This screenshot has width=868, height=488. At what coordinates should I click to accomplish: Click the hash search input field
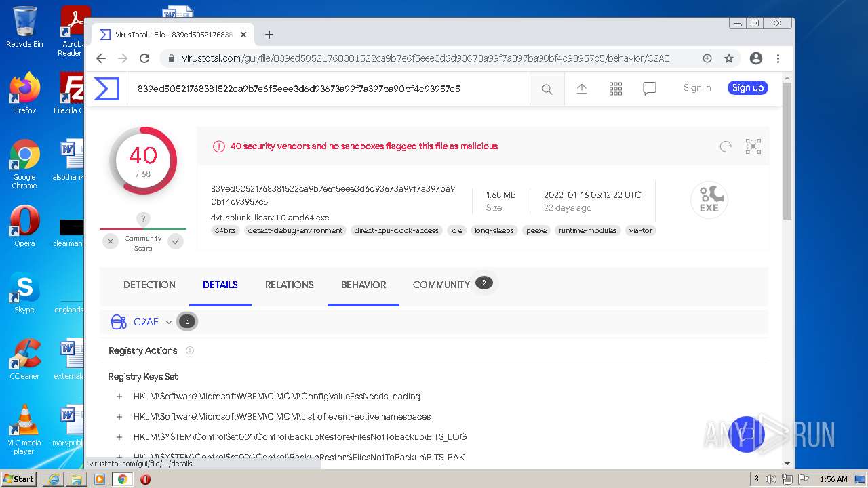click(328, 89)
